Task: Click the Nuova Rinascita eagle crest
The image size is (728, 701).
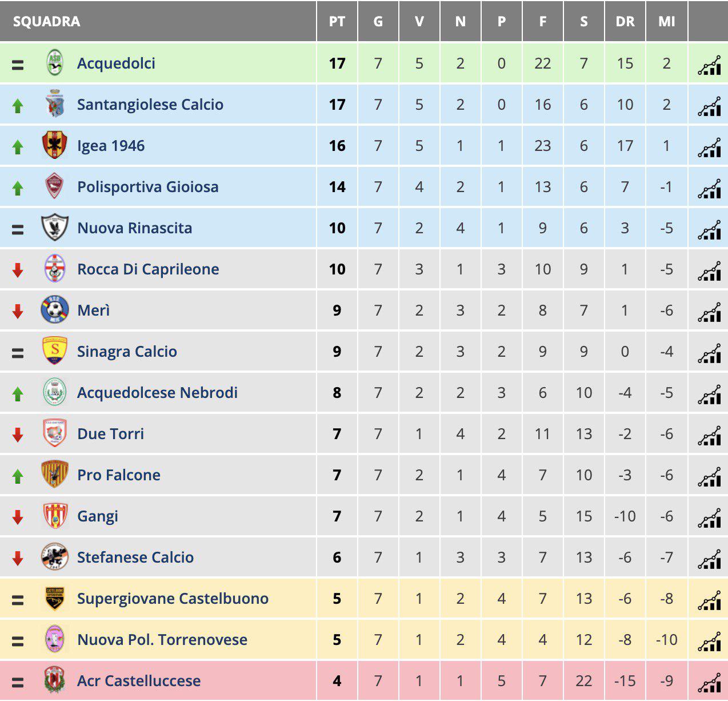Action: tap(55, 228)
